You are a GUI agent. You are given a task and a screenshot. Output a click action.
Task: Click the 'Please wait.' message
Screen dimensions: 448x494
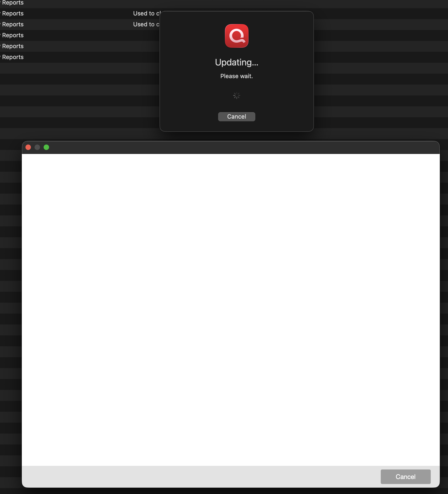coord(236,76)
